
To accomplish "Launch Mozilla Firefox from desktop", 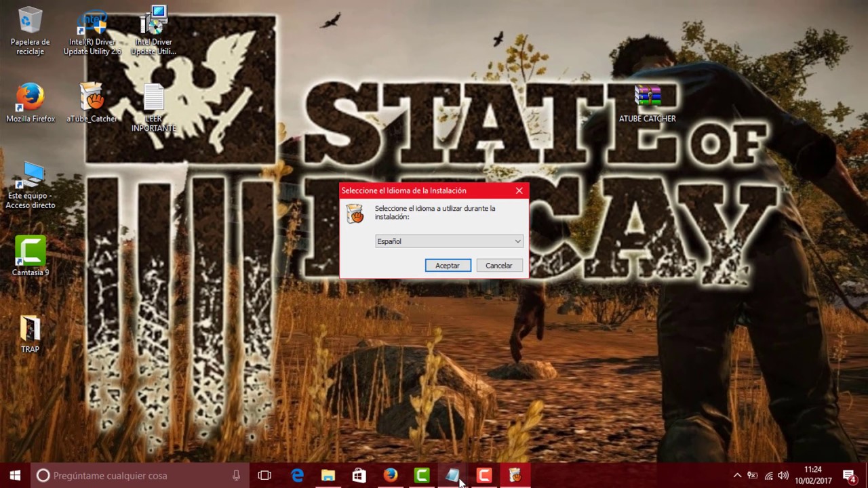I will pyautogui.click(x=31, y=103).
